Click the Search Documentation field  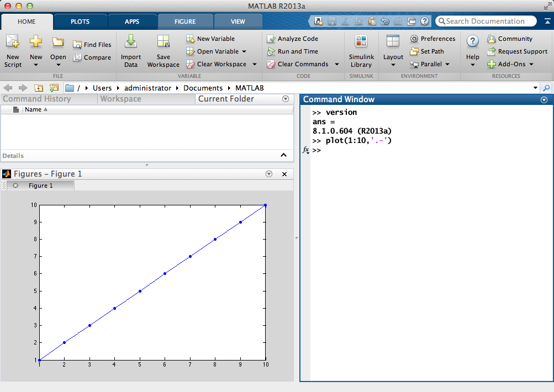(x=486, y=21)
